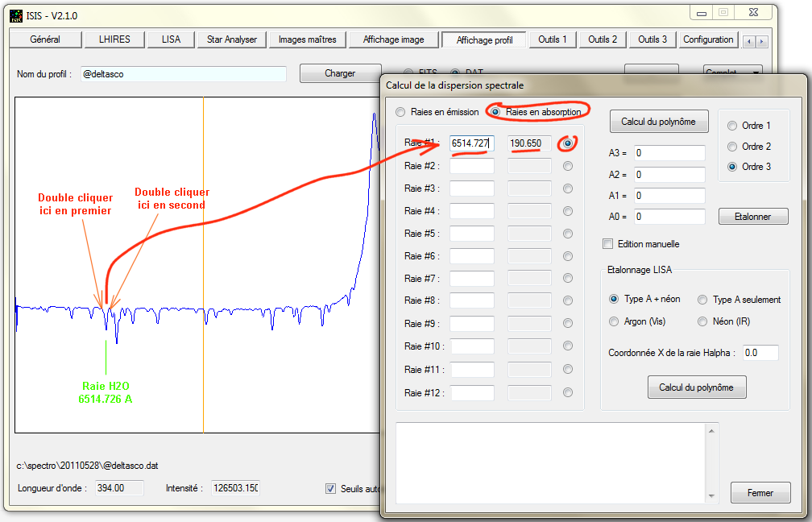
Task: Choose the Argon (Vis) calibration option
Action: point(615,321)
